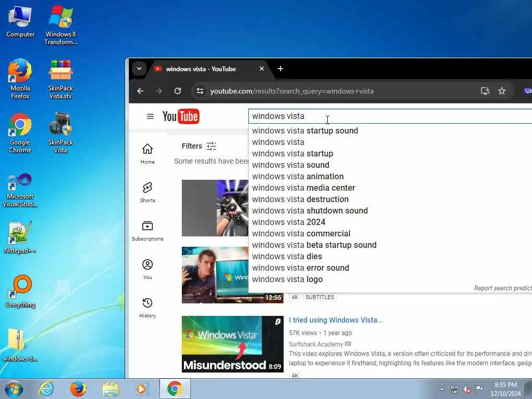The width and height of the screenshot is (532, 399).
Task: Open Shorts in the YouTube sidebar
Action: (148, 192)
